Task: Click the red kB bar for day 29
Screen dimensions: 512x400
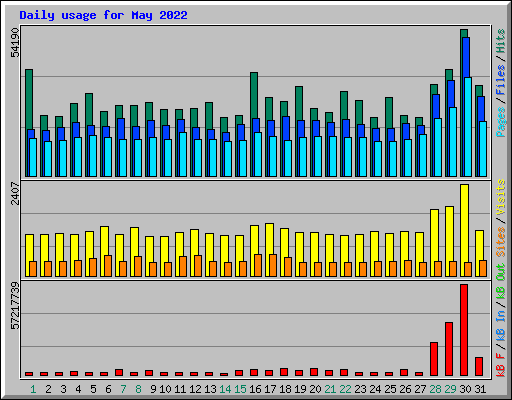Action: (x=449, y=349)
